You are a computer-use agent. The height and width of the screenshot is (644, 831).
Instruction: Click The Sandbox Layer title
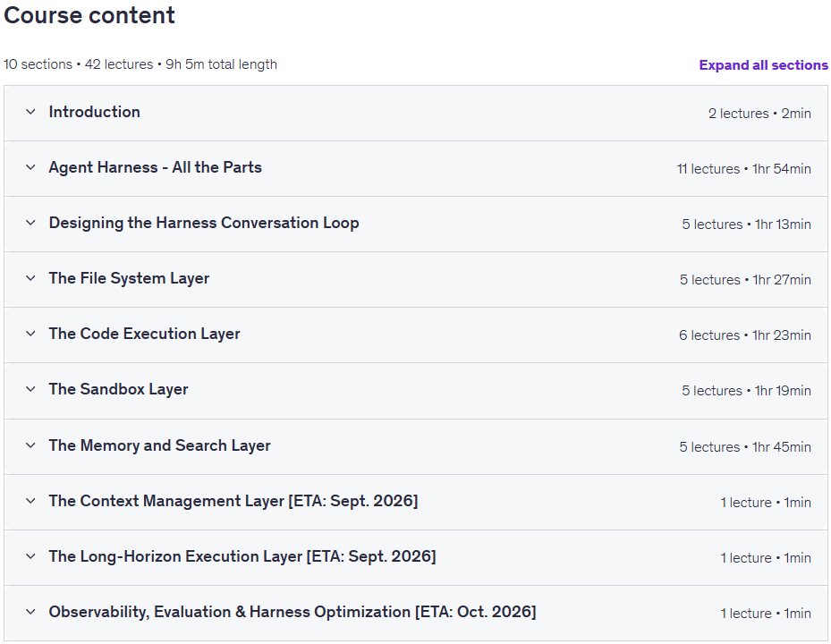point(118,389)
